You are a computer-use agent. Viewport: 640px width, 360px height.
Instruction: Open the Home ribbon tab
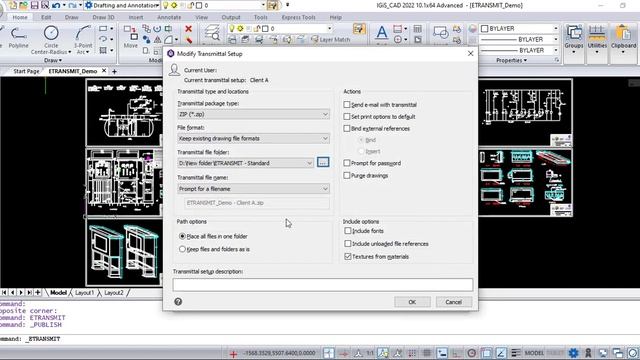click(20, 17)
